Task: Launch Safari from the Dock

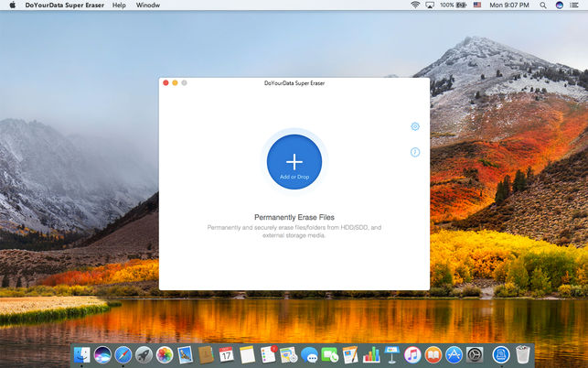Action: click(x=123, y=354)
